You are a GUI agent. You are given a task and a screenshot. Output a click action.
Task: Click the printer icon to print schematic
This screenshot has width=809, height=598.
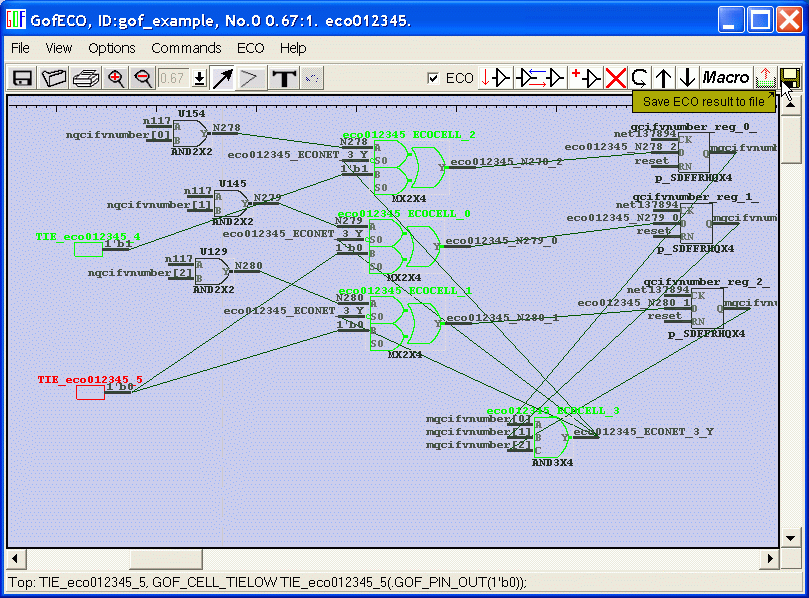point(86,78)
